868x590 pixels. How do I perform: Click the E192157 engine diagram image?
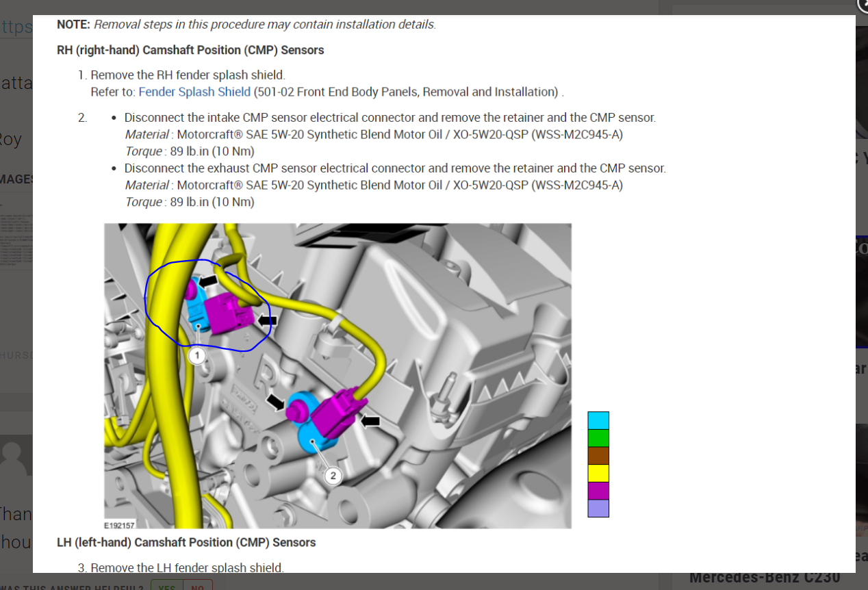pos(337,376)
